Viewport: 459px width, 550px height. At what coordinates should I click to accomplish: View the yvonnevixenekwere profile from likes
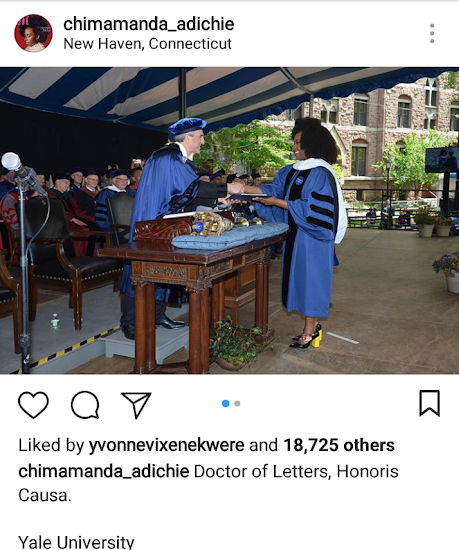pos(166,445)
